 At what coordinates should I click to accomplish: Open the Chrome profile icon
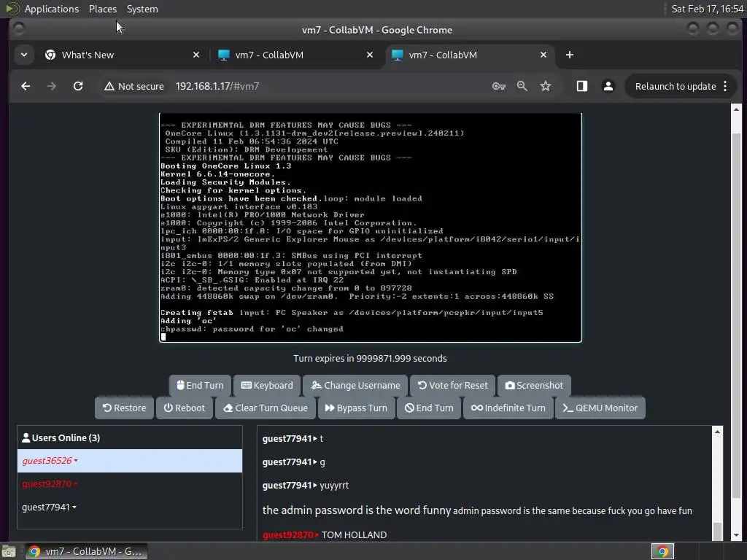(x=608, y=86)
